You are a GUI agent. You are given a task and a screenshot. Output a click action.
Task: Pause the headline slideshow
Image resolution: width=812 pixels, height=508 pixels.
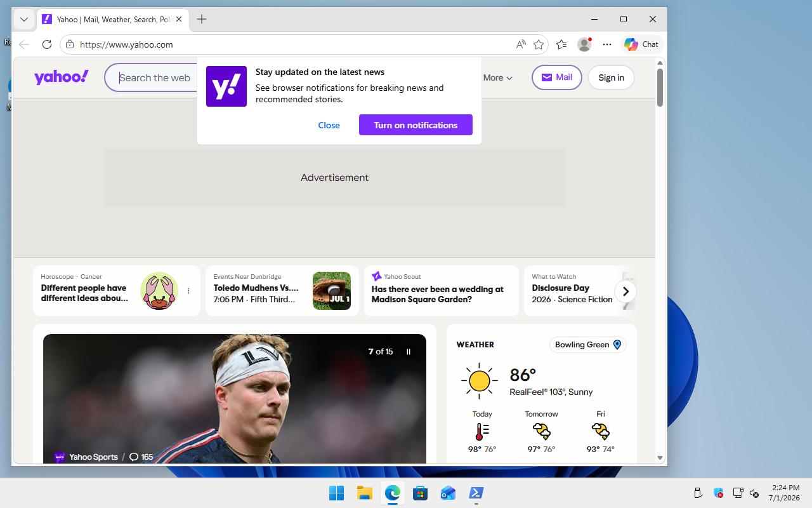tap(409, 352)
